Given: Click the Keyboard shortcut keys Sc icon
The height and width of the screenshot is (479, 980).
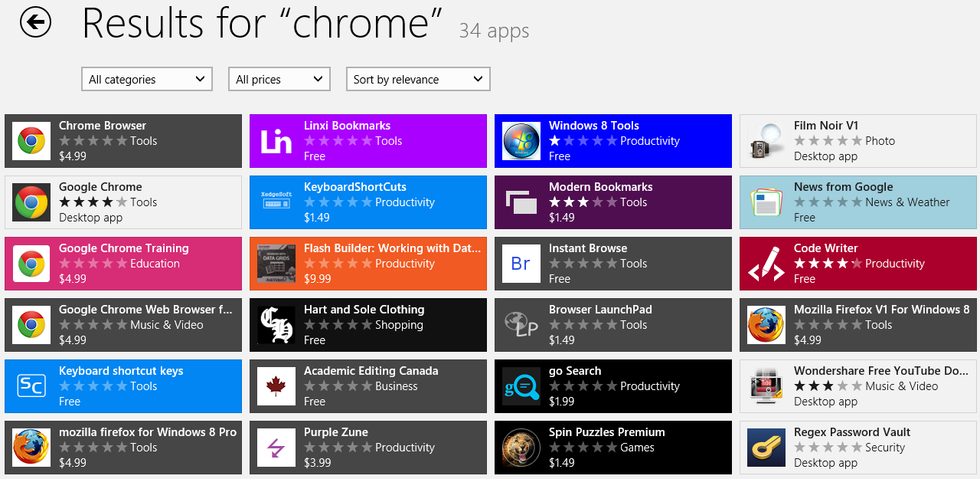Looking at the screenshot, I should point(31,385).
